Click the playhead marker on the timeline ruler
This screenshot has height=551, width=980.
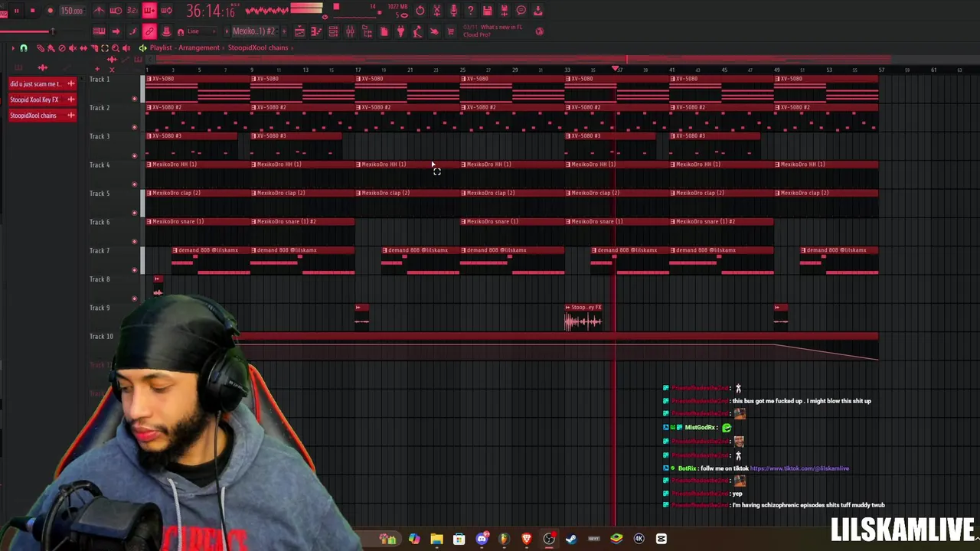[x=616, y=70]
